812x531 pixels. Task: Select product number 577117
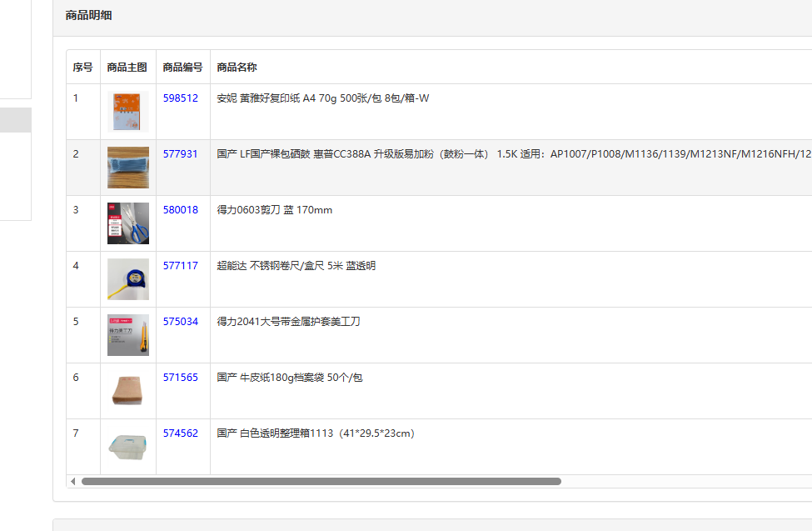coord(181,266)
